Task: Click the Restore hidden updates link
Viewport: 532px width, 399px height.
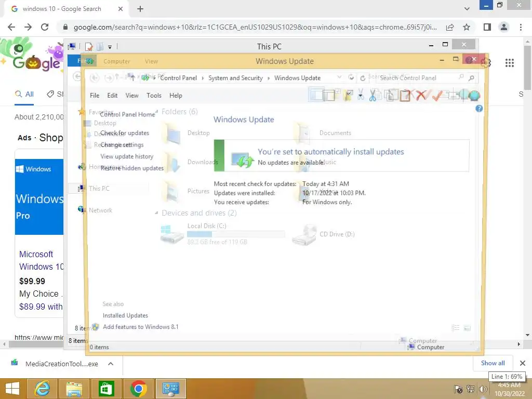Action: pos(131,168)
